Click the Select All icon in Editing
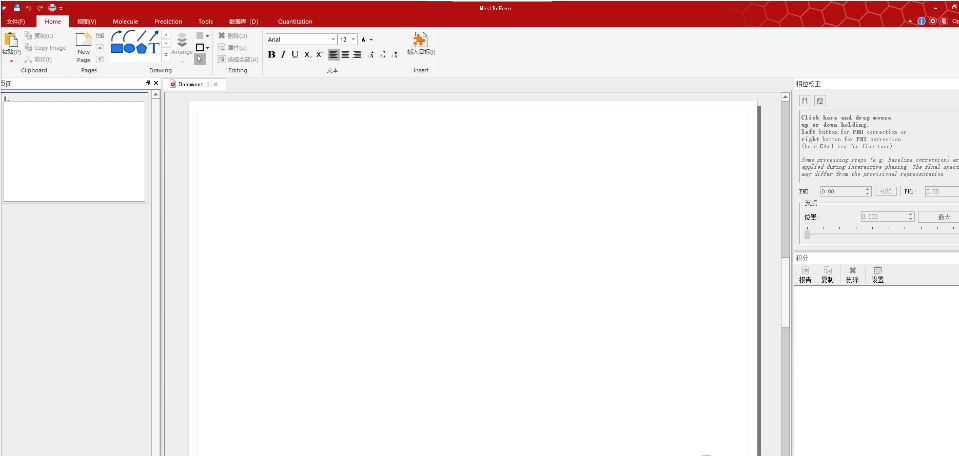This screenshot has height=456, width=959. (x=222, y=59)
